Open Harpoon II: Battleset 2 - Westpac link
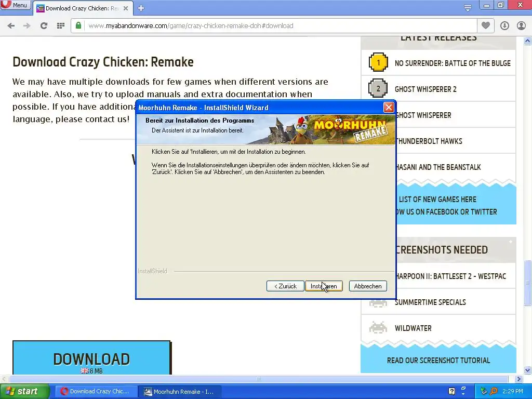This screenshot has width=532, height=399. click(x=451, y=276)
